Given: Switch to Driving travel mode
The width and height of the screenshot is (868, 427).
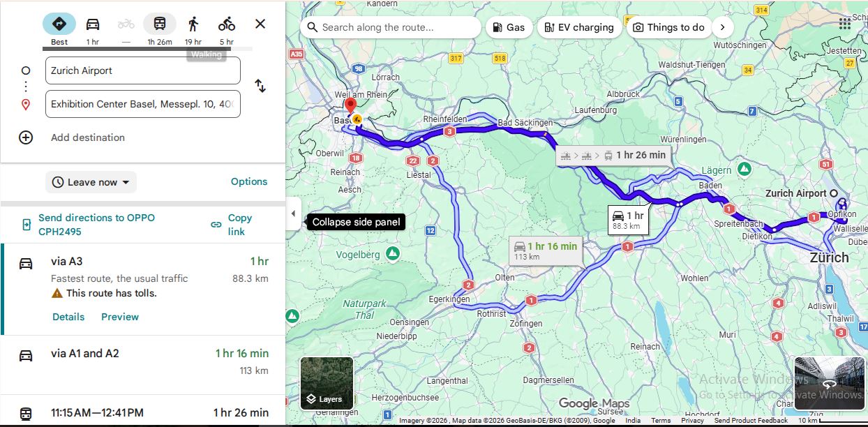Looking at the screenshot, I should pos(93,24).
